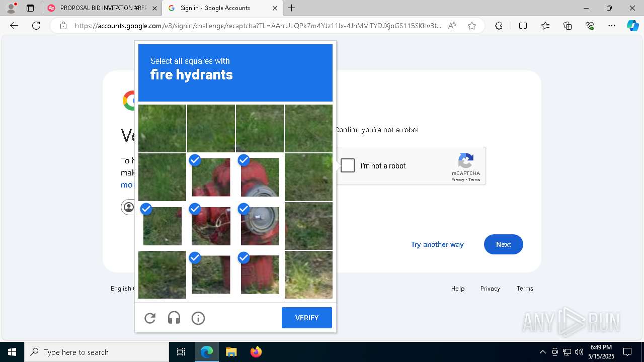Click the taskbar search box

(97, 352)
